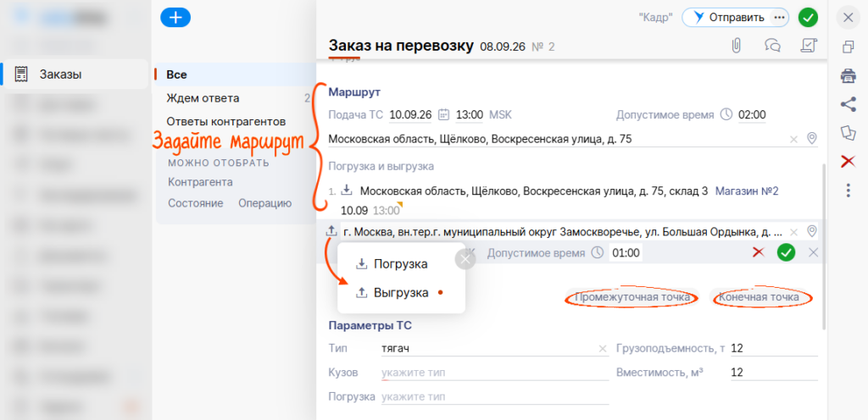Select the Все filter
Viewport: 868px width, 420px height.
pos(235,75)
